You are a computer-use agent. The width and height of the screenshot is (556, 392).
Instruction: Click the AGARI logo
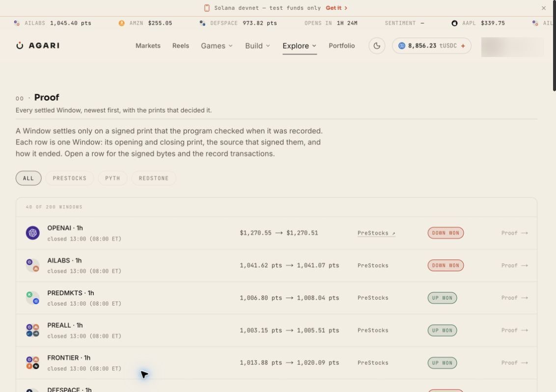[38, 45]
